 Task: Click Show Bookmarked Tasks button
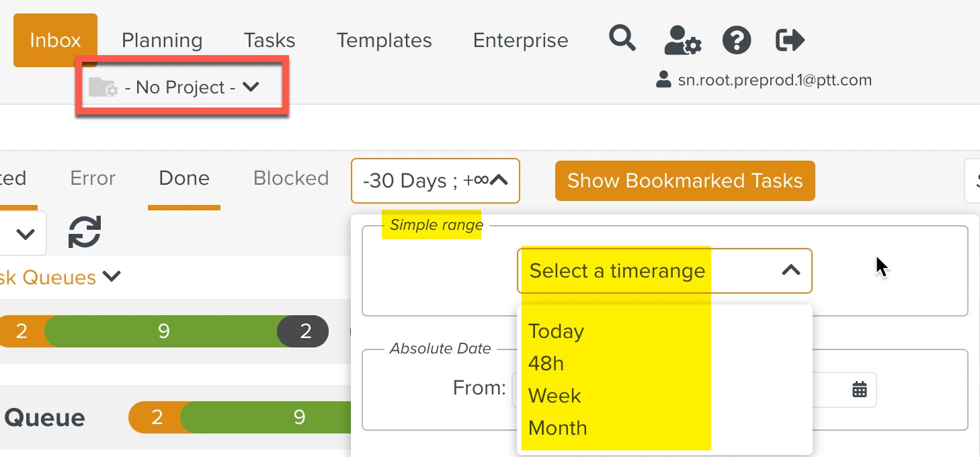(x=685, y=181)
